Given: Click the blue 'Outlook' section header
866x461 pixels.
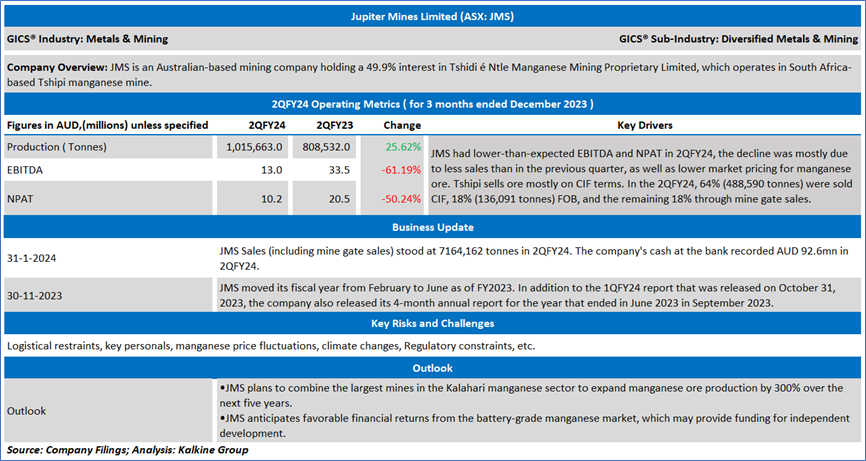Looking at the screenshot, I should click(x=432, y=368).
